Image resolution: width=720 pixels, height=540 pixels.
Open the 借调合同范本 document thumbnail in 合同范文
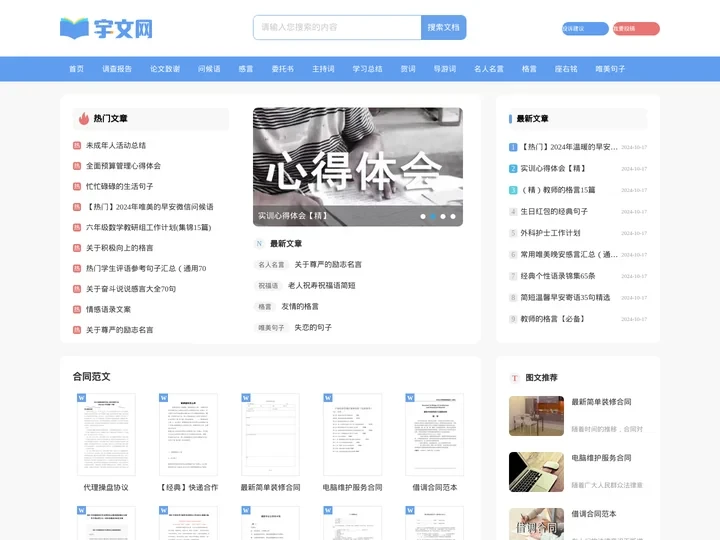point(434,434)
